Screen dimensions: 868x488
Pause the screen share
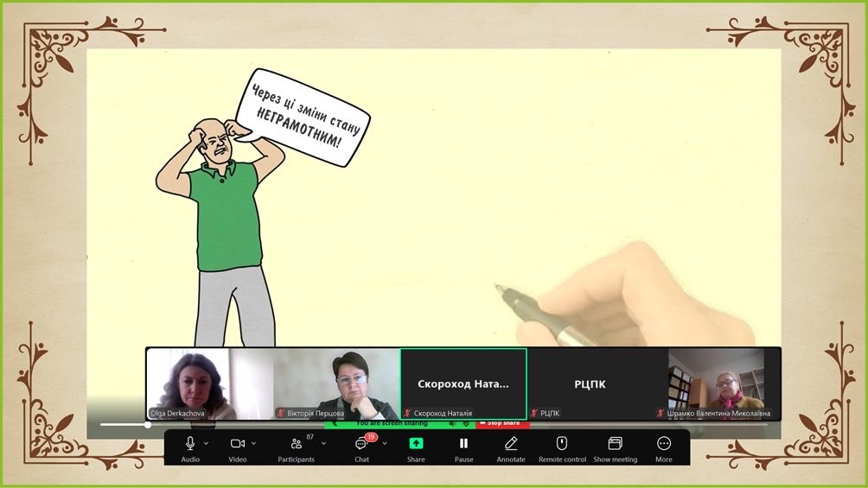pos(463,444)
